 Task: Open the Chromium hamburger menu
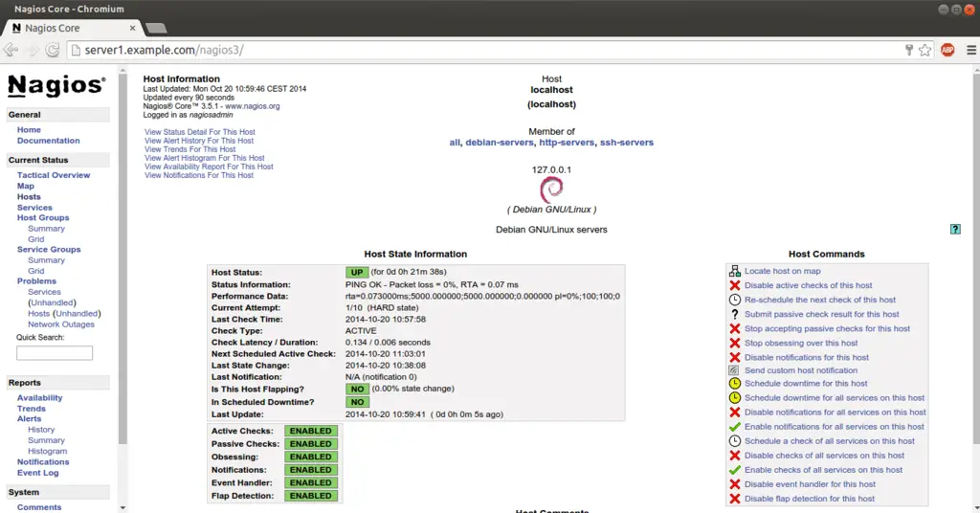coord(970,50)
